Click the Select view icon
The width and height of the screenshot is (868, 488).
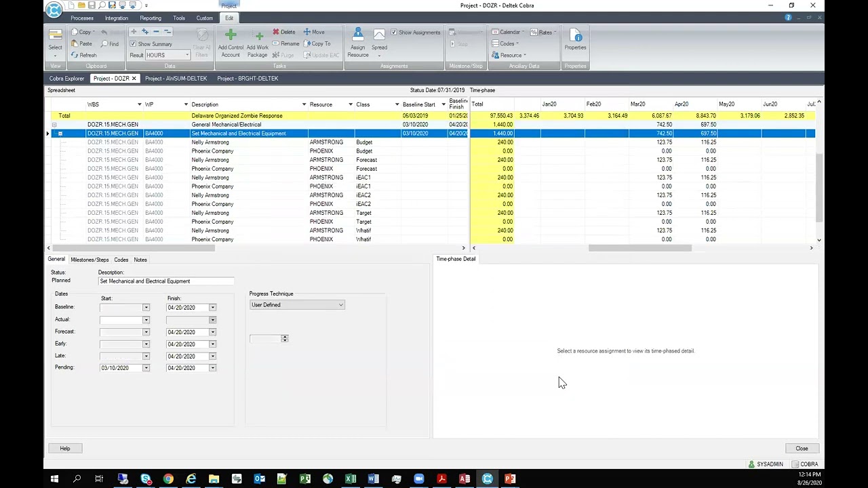(55, 35)
